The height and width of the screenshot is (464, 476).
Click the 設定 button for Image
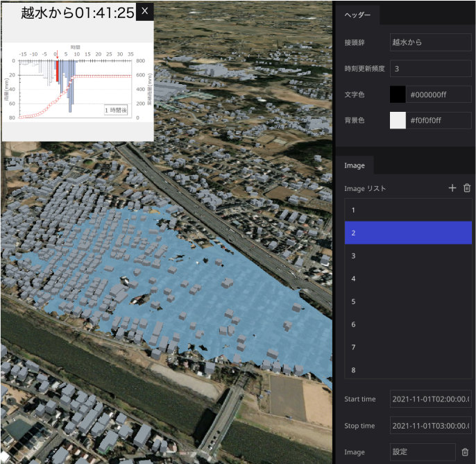coord(423,452)
